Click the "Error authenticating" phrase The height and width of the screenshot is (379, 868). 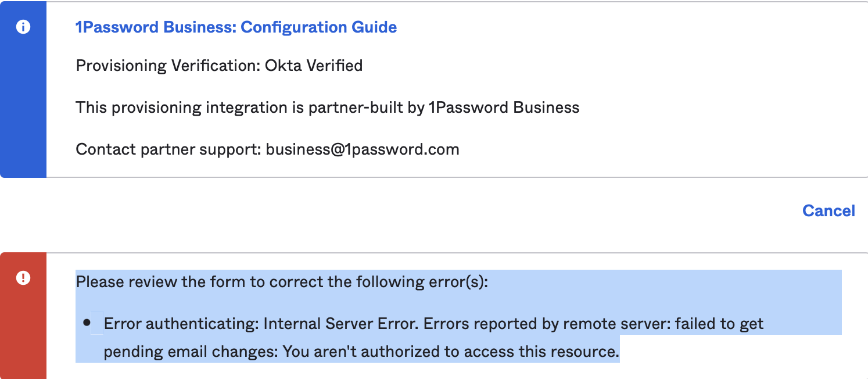tap(181, 324)
